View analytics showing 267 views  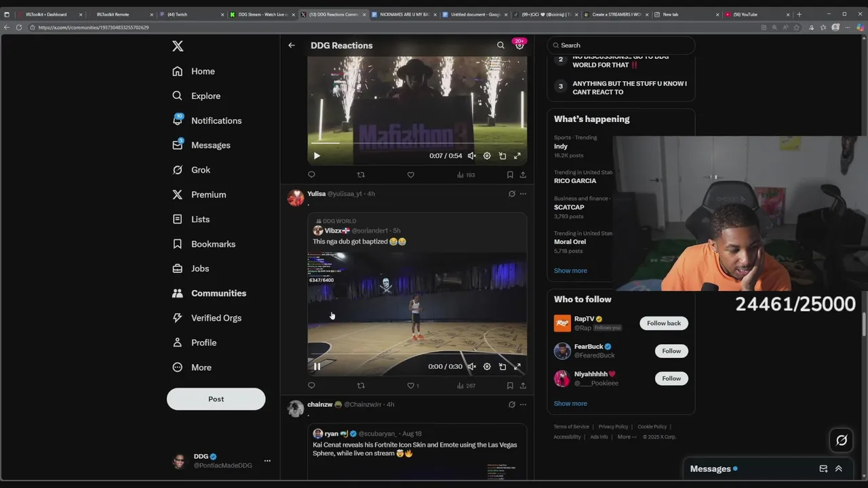tap(466, 386)
